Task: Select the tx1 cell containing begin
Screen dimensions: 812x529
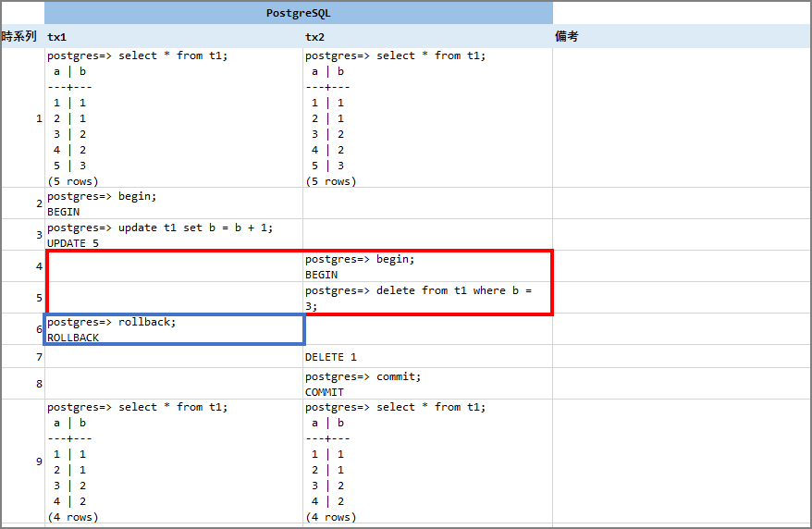Action: pos(174,203)
